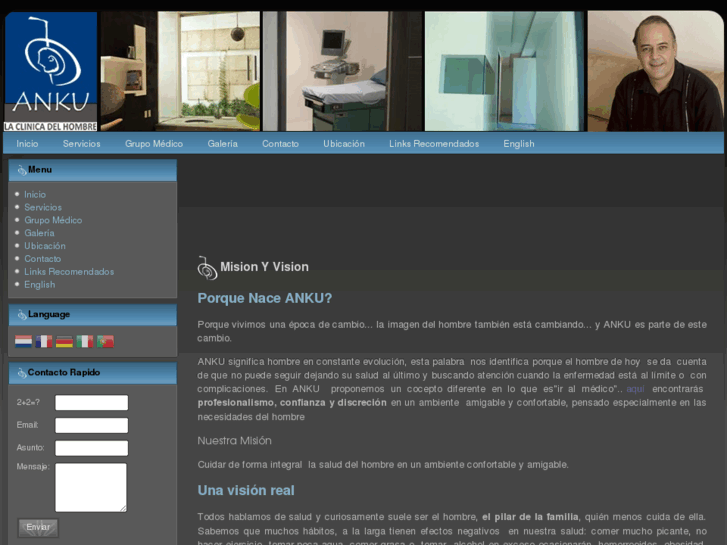Click the Links Recomendados sidebar link
727x545 pixels.
pyautogui.click(x=69, y=272)
